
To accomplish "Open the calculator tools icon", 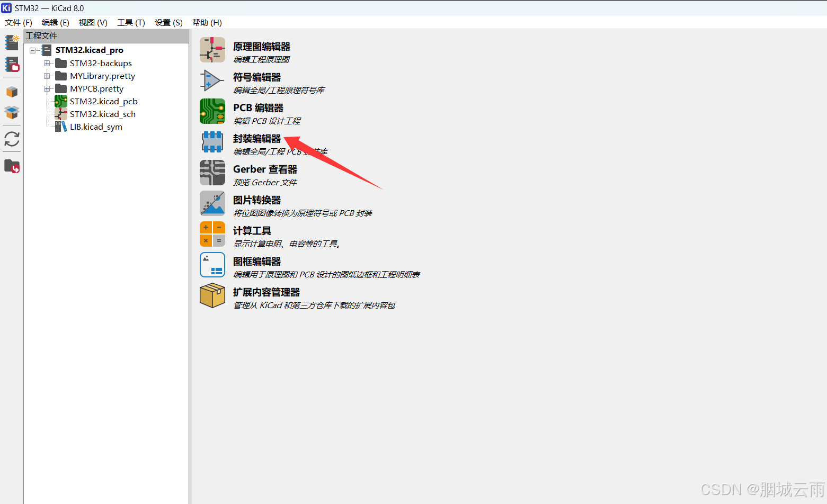I will (x=212, y=234).
